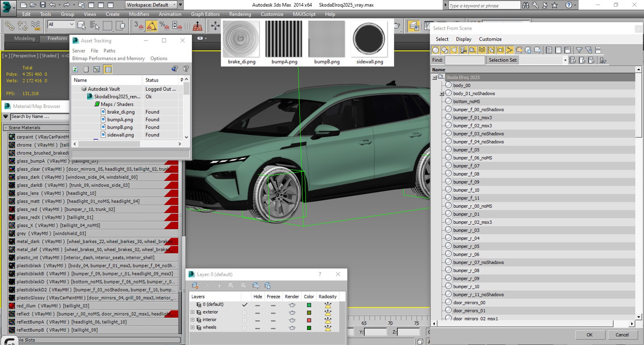Open the Graph Editors menu
The height and width of the screenshot is (345, 644).
click(205, 14)
